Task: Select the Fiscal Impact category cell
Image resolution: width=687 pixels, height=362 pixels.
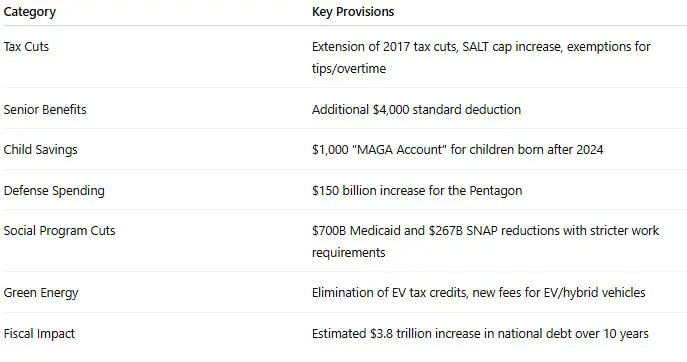Action: click(39, 334)
